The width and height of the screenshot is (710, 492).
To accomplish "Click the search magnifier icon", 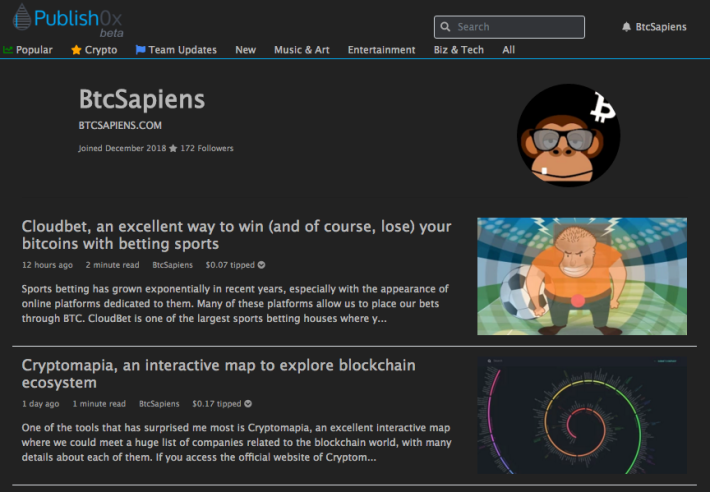I will (445, 27).
